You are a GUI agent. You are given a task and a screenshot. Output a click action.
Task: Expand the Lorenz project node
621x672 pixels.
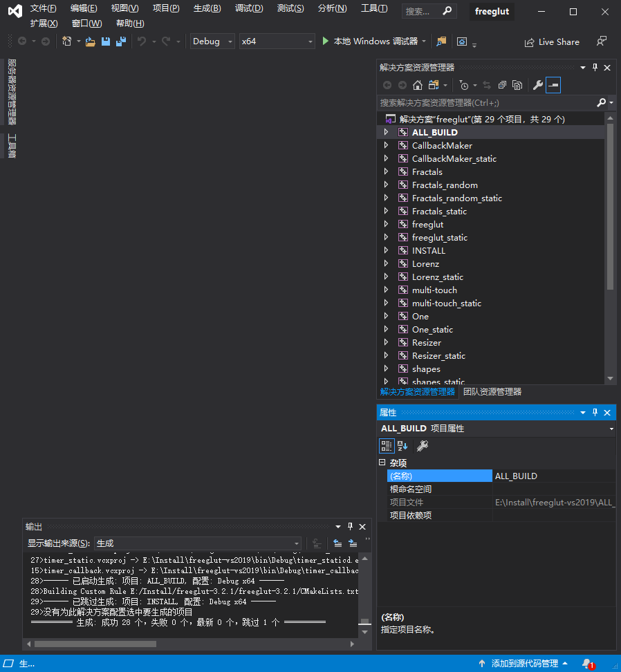[x=386, y=263]
